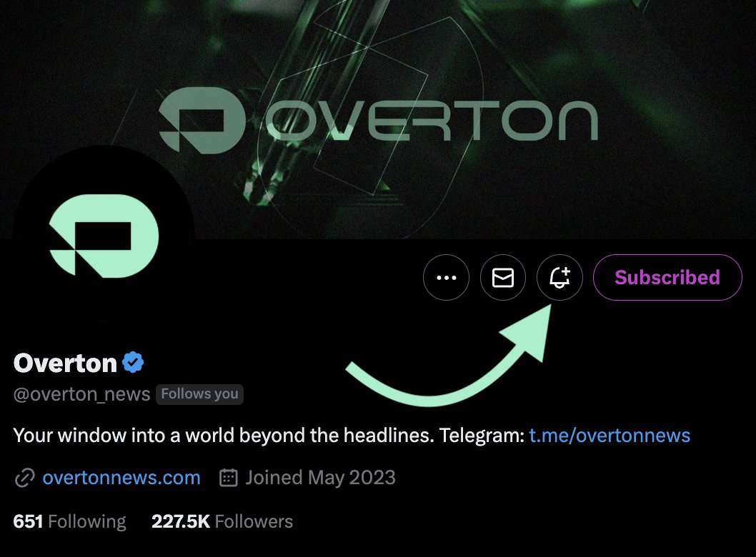Open the 227.5K Followers list
The image size is (756, 557).
(222, 521)
